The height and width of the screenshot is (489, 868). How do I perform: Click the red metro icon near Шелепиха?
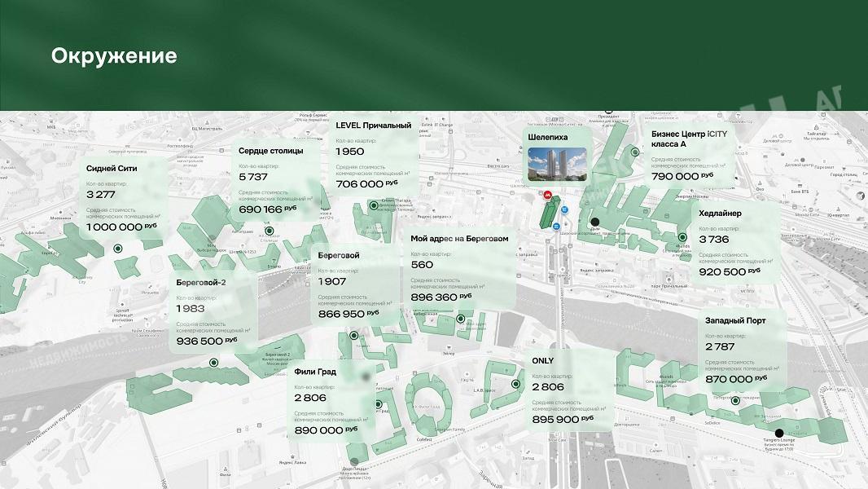tap(549, 195)
